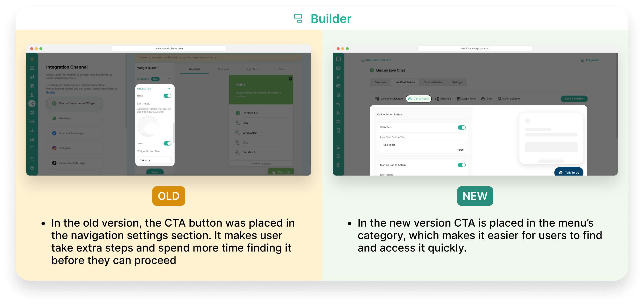Screen dimensions: 644x305
Task: Select the WhatsApp channel badge
Action: point(75,118)
